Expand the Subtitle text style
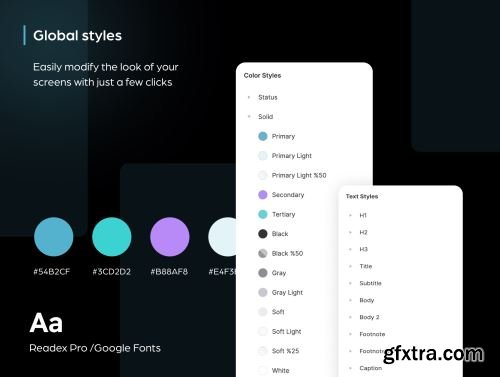This screenshot has height=377, width=500. point(350,283)
